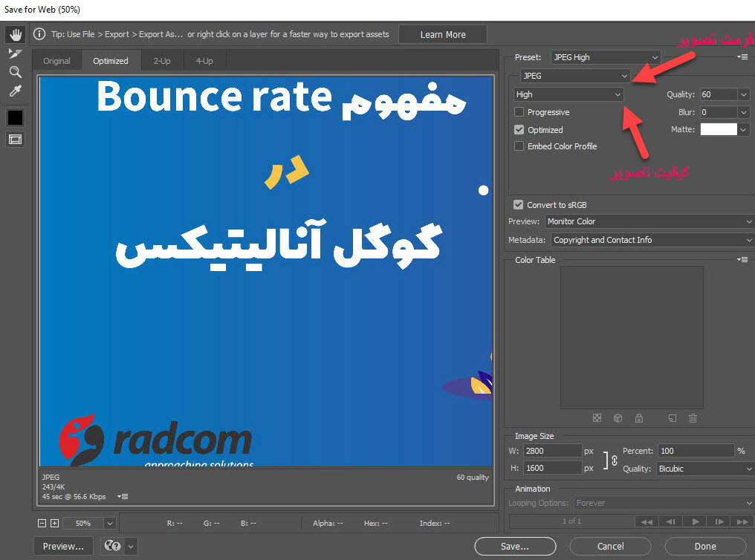Screen dimensions: 755x560
Task: Select the Hand tool
Action: click(15, 33)
